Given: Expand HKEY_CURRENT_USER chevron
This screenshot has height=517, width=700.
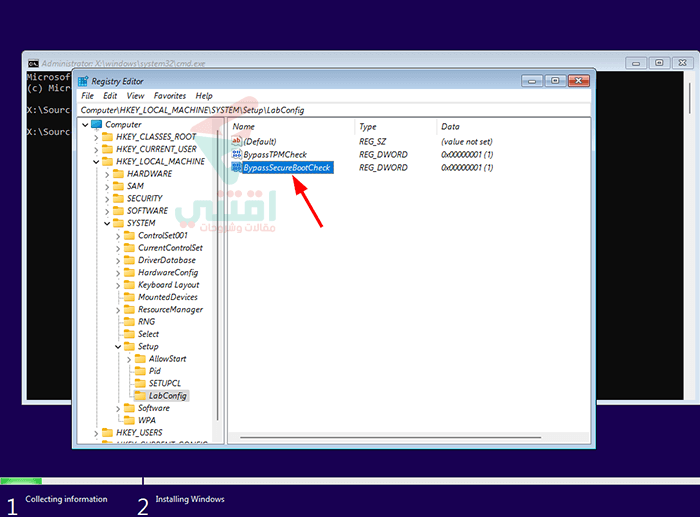Looking at the screenshot, I should click(96, 150).
